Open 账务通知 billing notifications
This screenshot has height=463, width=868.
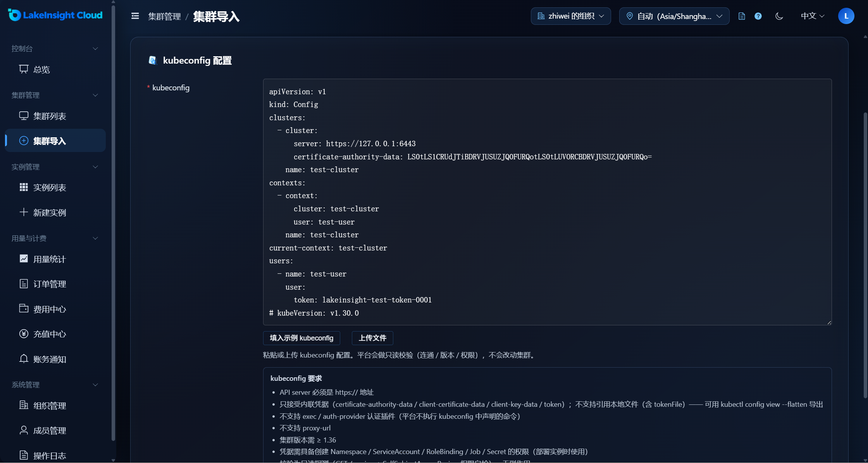(x=55, y=359)
